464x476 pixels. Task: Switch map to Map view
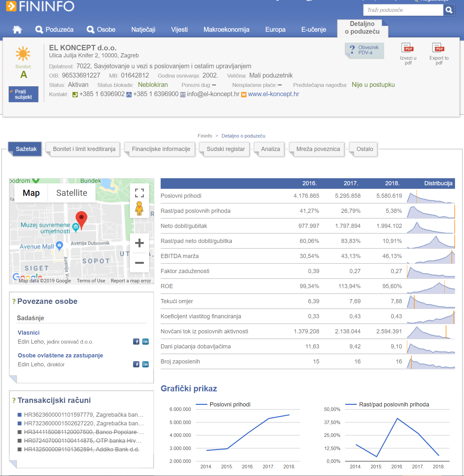pos(31,193)
